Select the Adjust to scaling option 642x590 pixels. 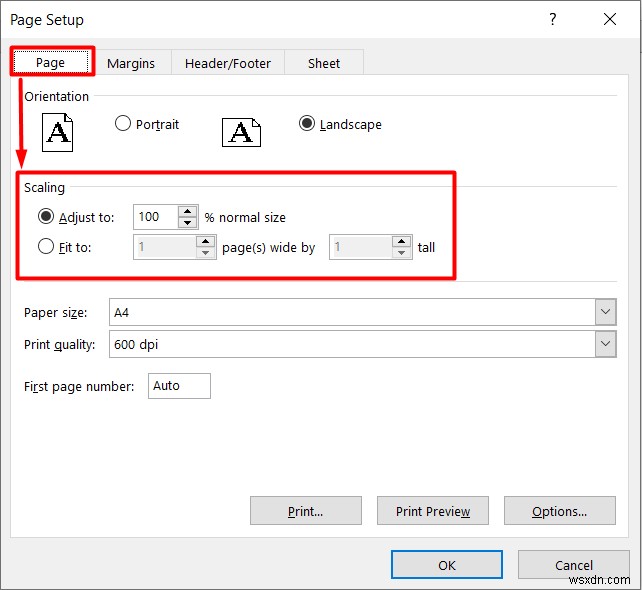tap(46, 216)
